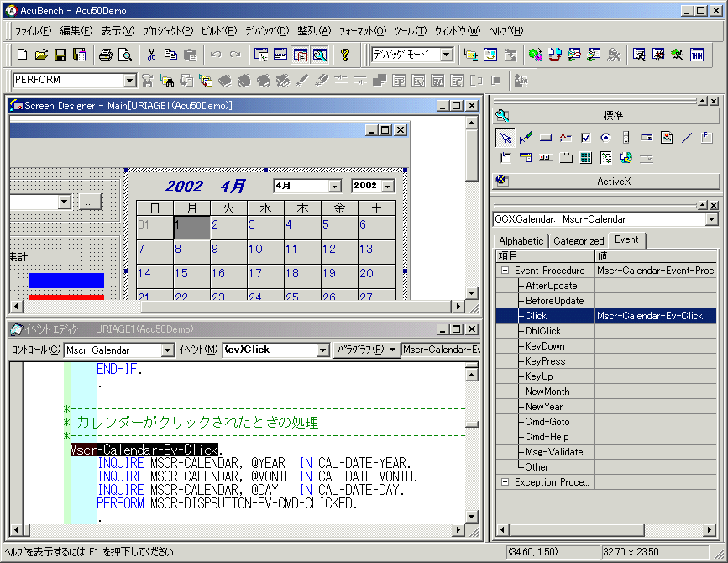
Task: Switch to the Categorized tab
Action: point(579,240)
